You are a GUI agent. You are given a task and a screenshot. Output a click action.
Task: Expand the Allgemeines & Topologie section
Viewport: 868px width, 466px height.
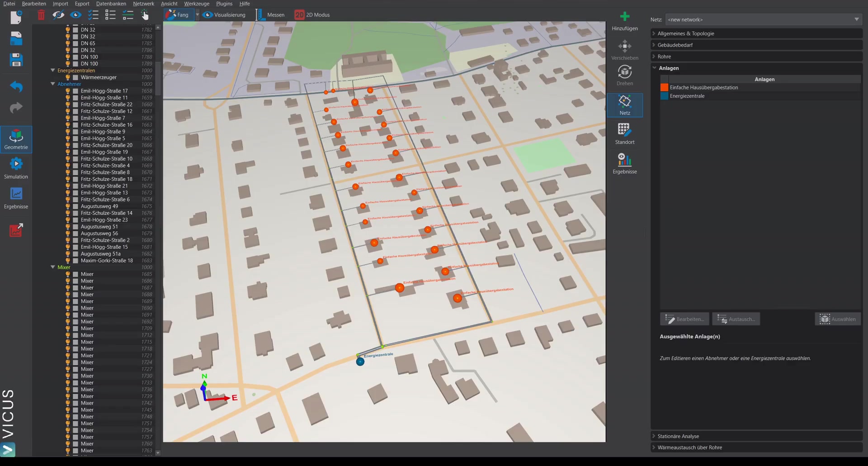[756, 33]
